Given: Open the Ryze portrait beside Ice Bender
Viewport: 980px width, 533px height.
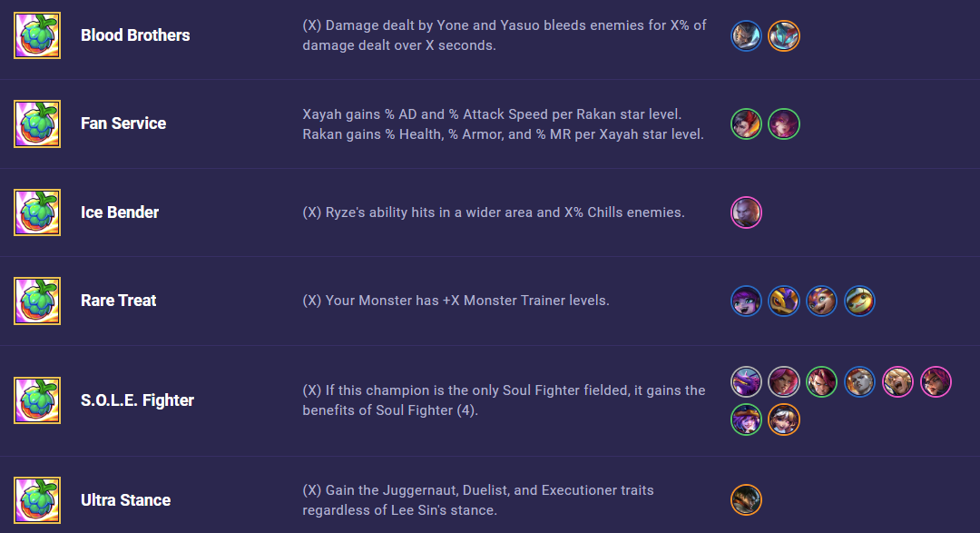Looking at the screenshot, I should pyautogui.click(x=746, y=212).
